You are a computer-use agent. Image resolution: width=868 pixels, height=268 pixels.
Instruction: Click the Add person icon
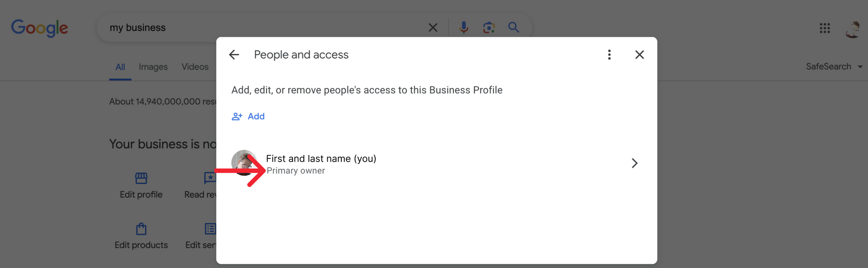pyautogui.click(x=237, y=116)
